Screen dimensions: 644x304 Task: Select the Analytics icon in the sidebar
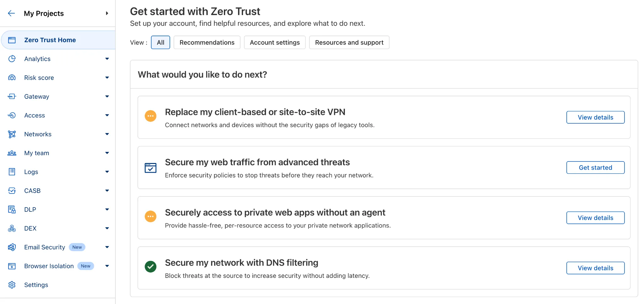coord(12,59)
